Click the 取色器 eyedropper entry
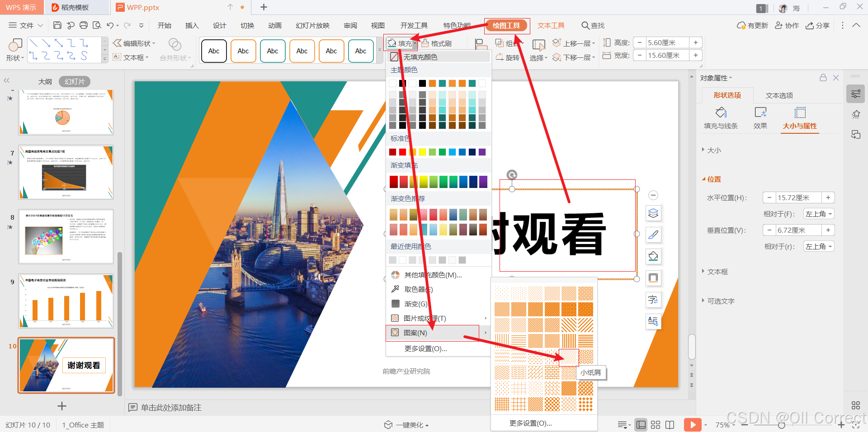868x432 pixels. pyautogui.click(x=418, y=289)
